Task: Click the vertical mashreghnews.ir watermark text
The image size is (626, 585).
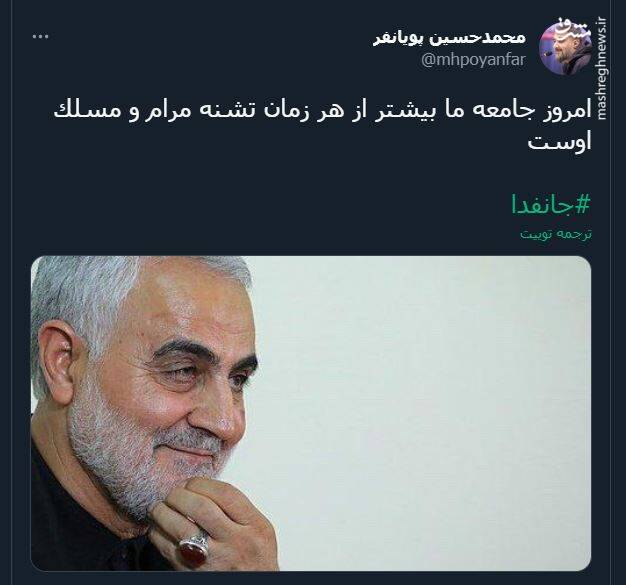Action: (x=602, y=68)
